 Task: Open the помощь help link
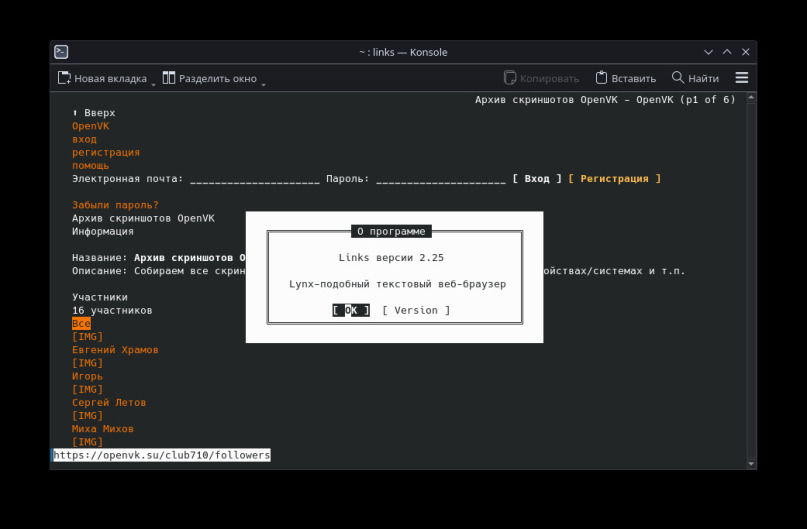pyautogui.click(x=90, y=166)
